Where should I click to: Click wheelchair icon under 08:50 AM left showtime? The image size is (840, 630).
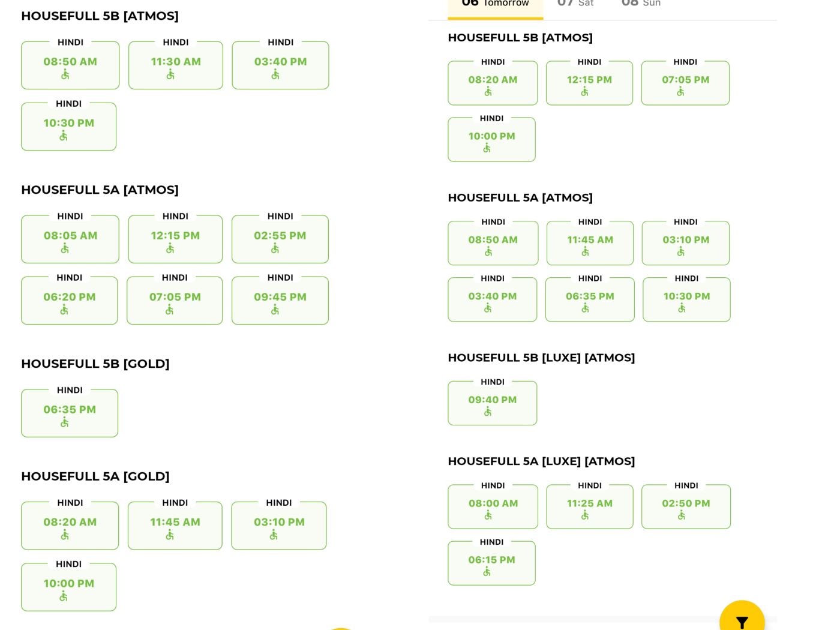(65, 74)
